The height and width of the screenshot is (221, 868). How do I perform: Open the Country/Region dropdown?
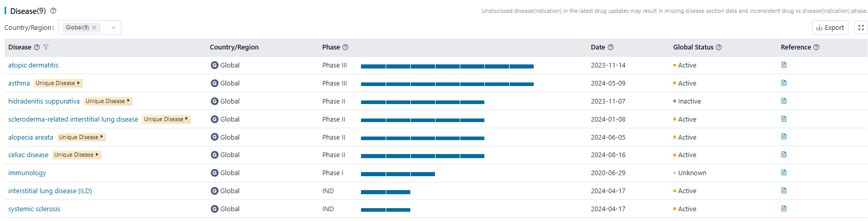113,28
